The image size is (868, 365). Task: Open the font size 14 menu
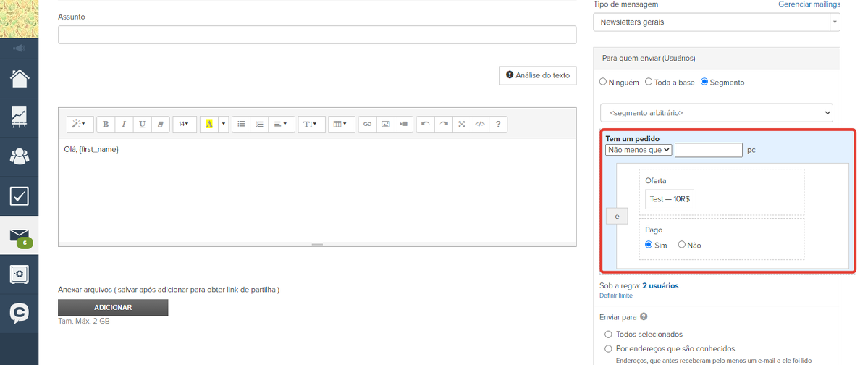185,124
